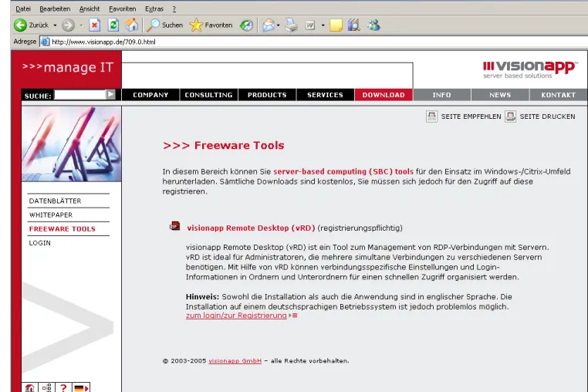The width and height of the screenshot is (588, 392).
Task: Go to the browser home page icon
Action: [132, 25]
